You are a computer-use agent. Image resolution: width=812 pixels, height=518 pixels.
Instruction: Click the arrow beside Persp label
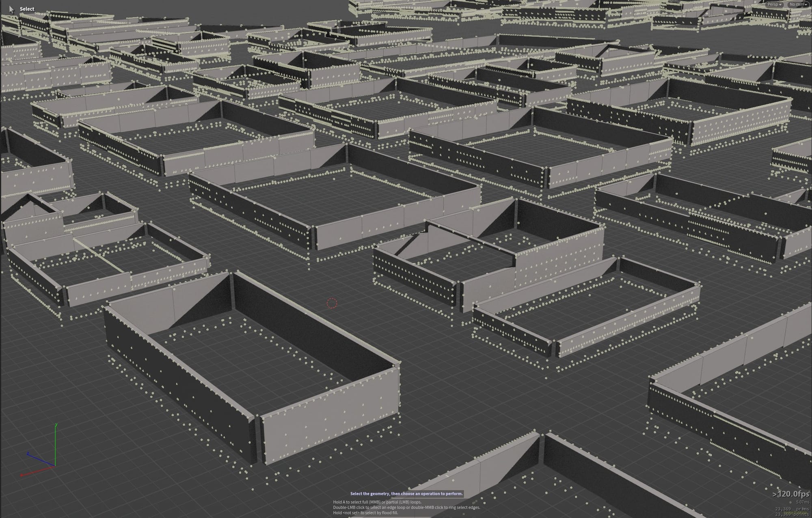tap(780, 4)
